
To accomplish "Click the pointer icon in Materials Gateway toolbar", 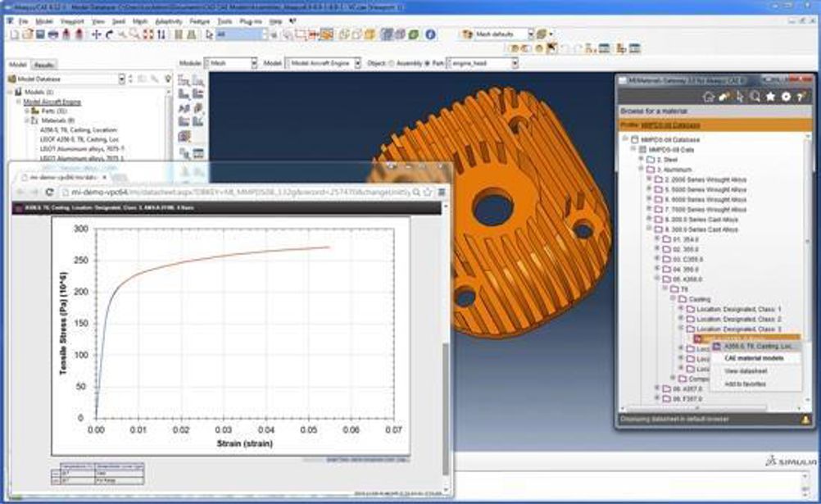I will pyautogui.click(x=740, y=97).
